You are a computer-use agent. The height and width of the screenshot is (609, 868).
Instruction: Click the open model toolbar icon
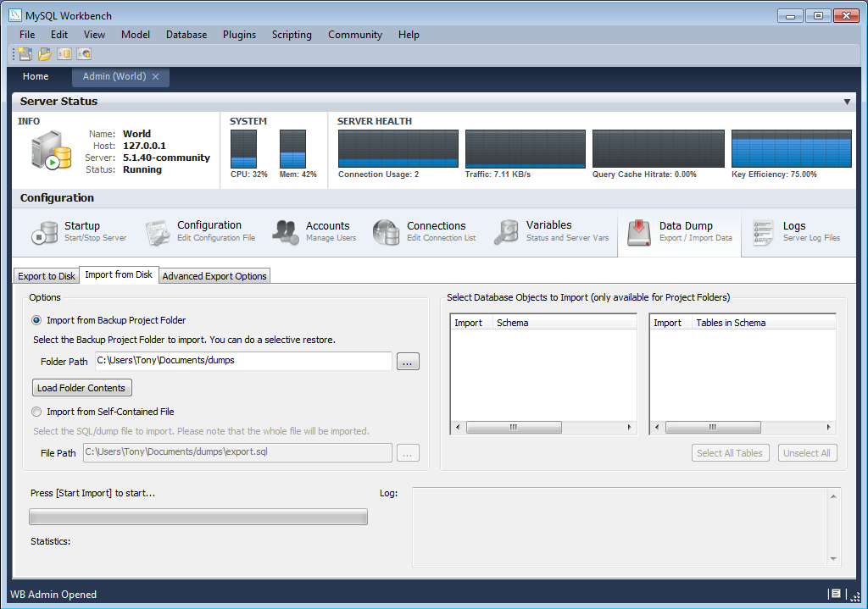click(x=44, y=53)
